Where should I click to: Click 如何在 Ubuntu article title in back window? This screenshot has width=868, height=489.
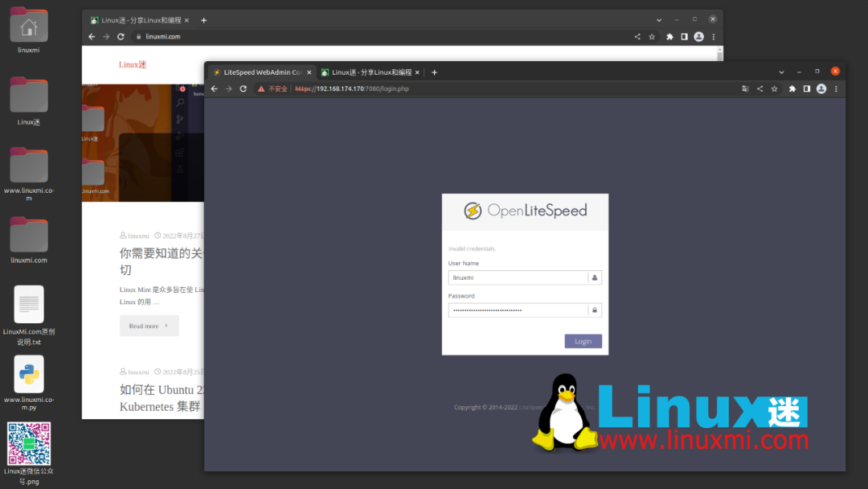pyautogui.click(x=162, y=397)
